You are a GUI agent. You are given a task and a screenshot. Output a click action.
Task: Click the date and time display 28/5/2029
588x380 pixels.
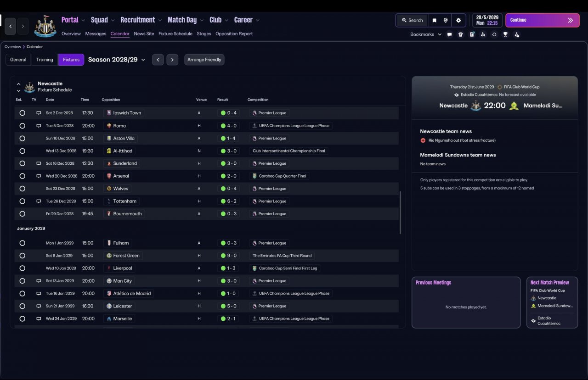[487, 20]
